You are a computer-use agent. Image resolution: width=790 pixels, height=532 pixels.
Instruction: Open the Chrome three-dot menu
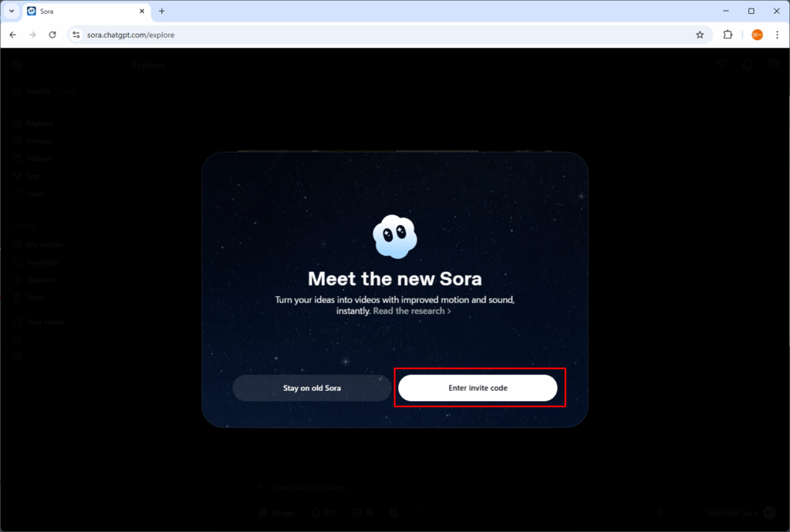coord(777,35)
